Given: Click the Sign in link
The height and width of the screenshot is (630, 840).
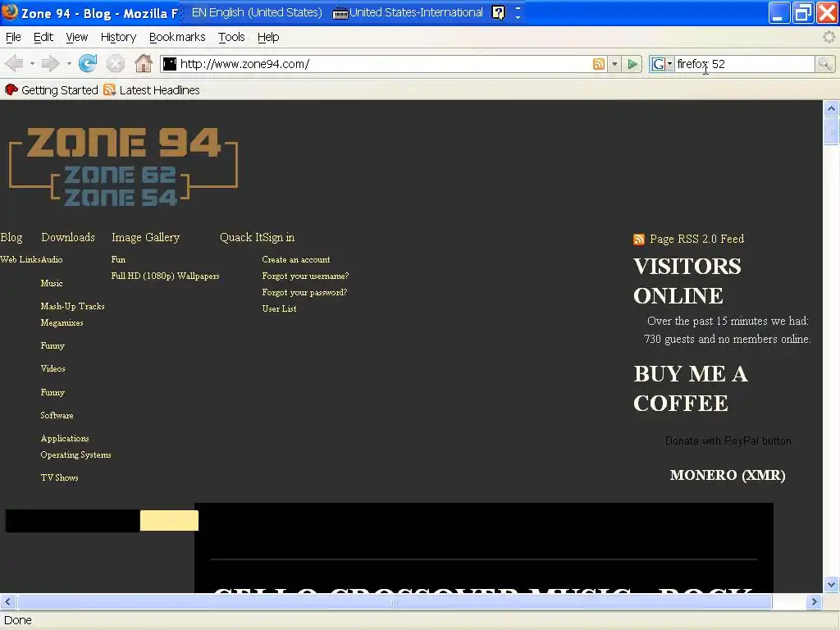Looking at the screenshot, I should [279, 237].
